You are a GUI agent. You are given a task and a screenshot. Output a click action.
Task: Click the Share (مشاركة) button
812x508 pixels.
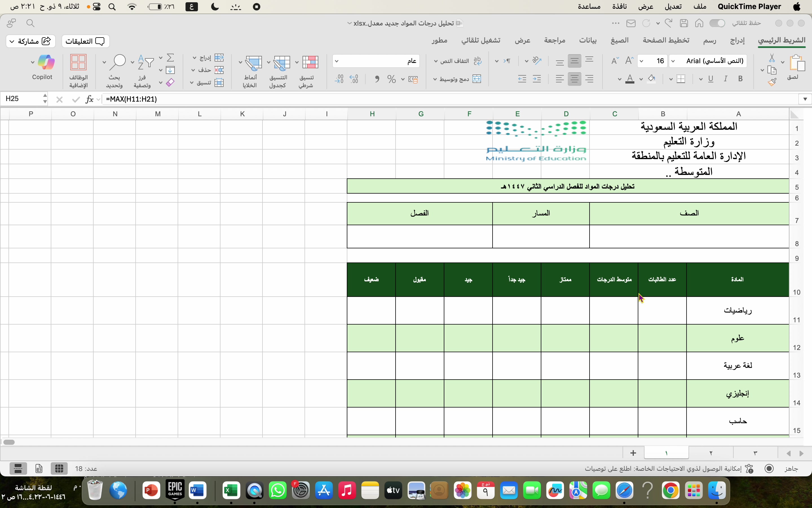tap(30, 41)
